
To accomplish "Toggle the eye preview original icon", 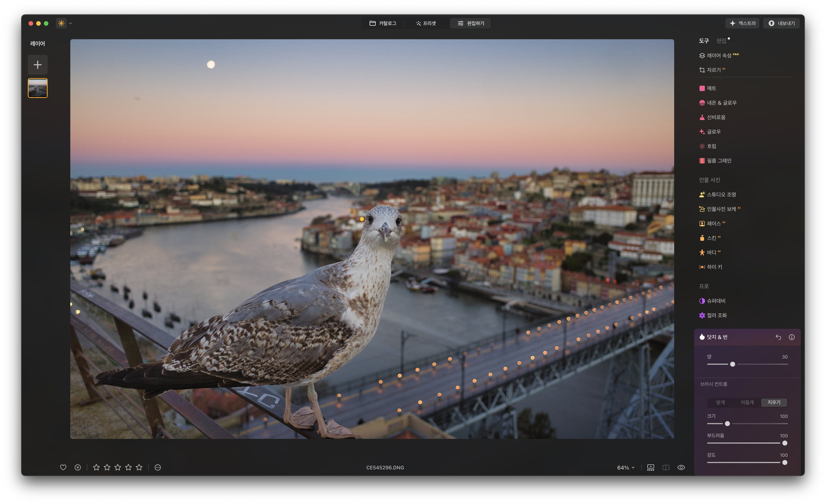I will coord(681,467).
